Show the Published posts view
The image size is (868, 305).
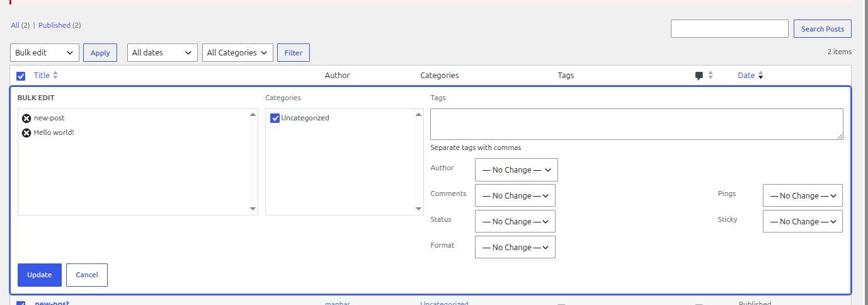pyautogui.click(x=54, y=25)
